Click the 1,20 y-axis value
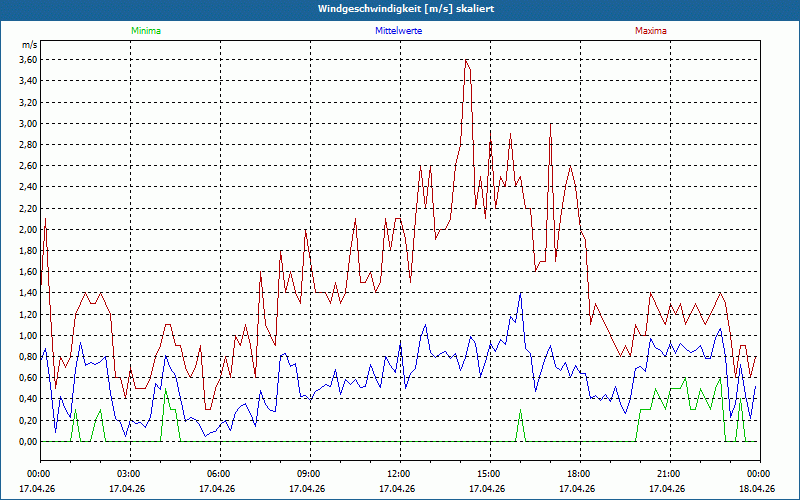 click(x=28, y=314)
